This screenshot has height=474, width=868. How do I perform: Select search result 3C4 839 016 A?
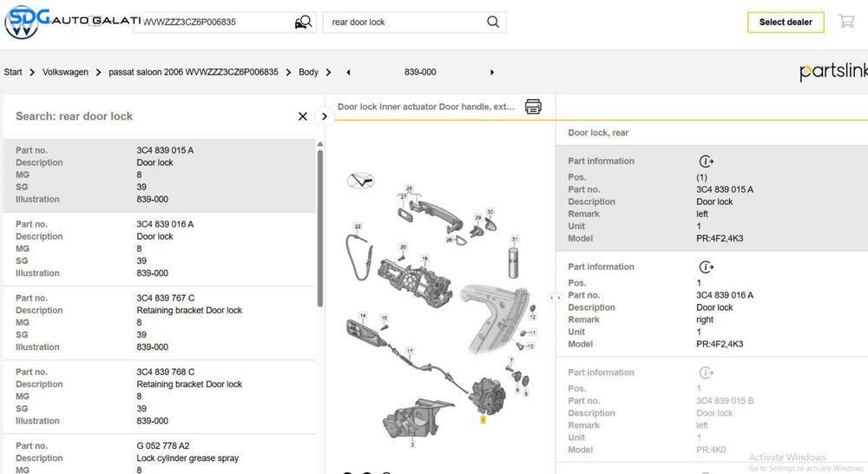(x=160, y=249)
